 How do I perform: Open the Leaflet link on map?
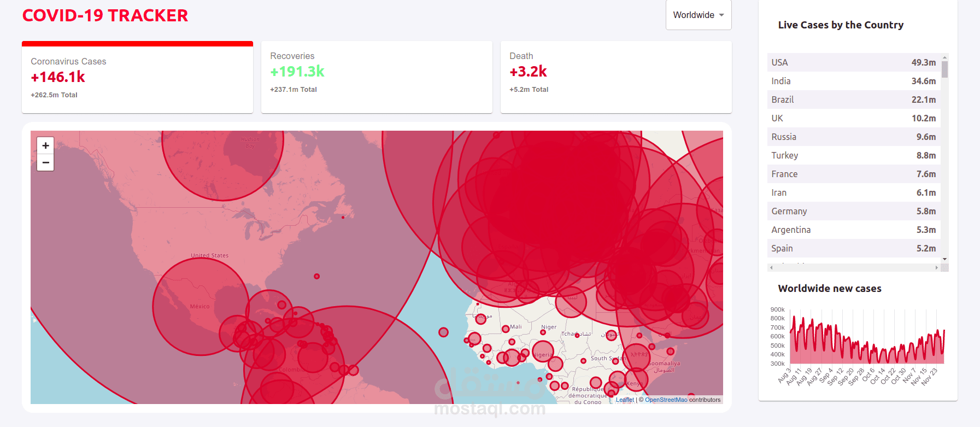(625, 400)
